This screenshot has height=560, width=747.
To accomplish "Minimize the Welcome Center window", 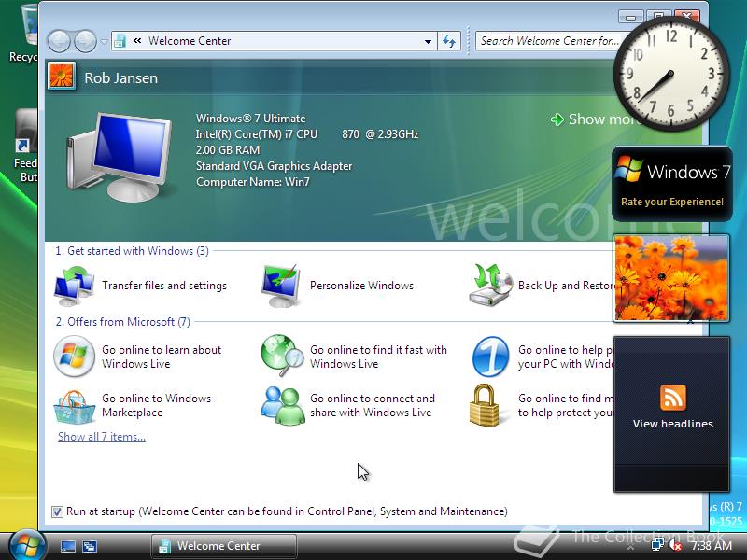I will [x=630, y=17].
